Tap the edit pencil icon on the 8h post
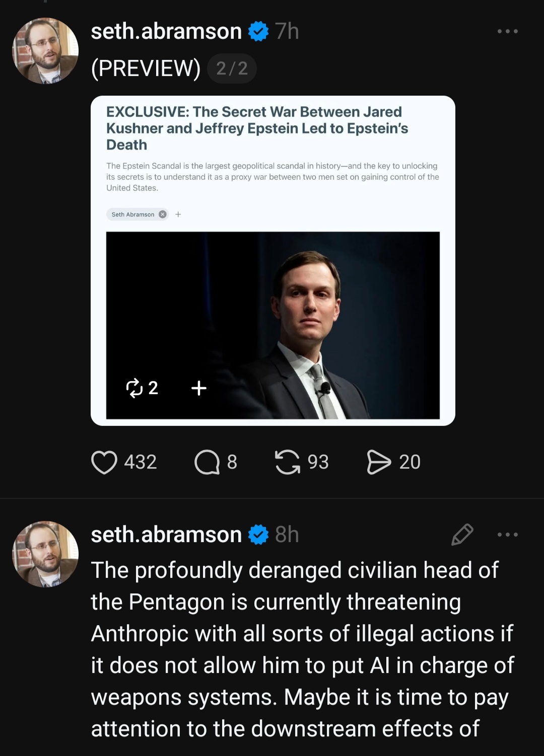Screen dimensions: 544x756 (x=462, y=535)
